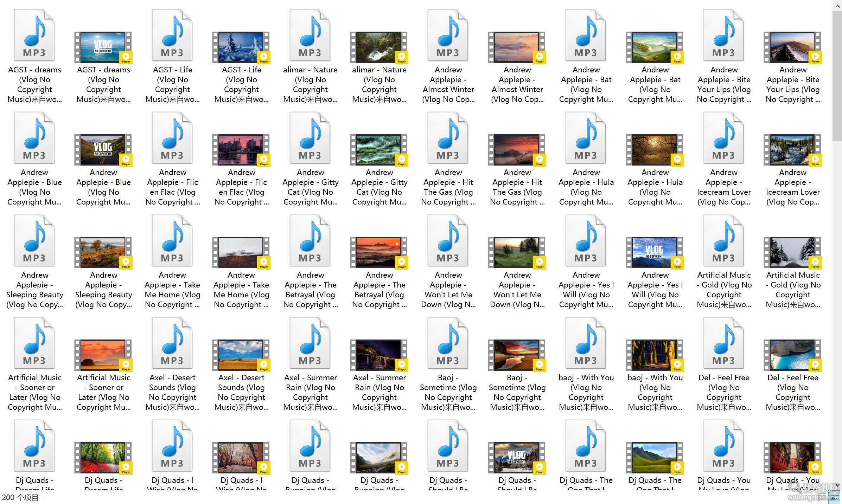842x504 pixels.
Task: Click the Icecream Lover snowy river video thumbnail
Action: [792, 150]
